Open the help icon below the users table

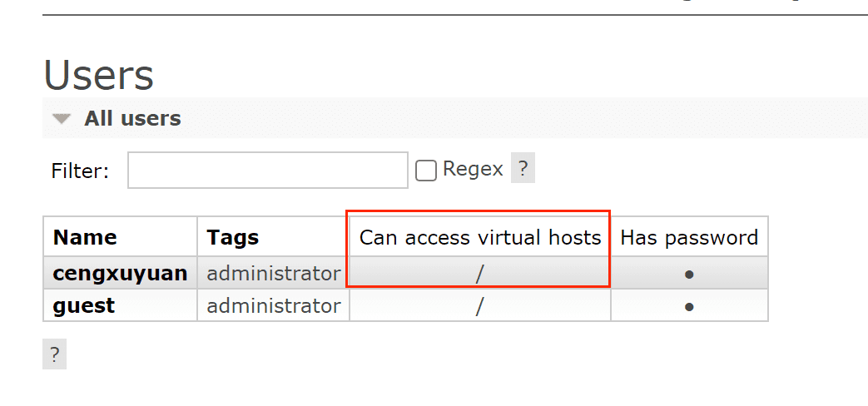click(x=54, y=354)
